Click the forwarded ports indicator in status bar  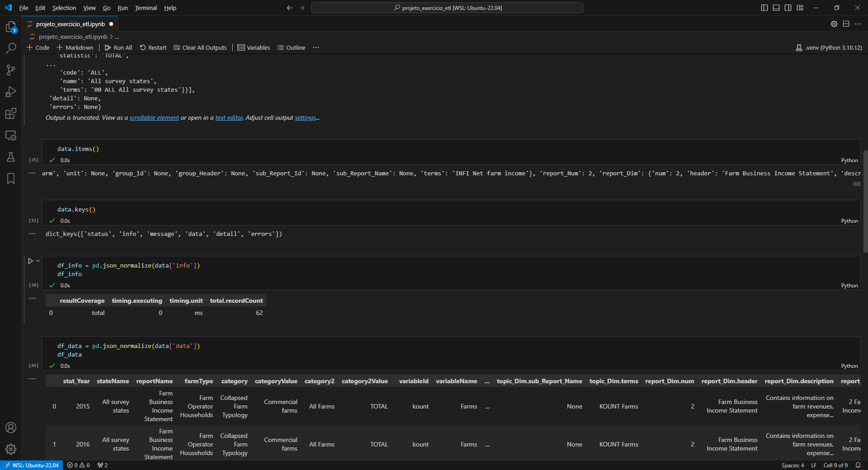pyautogui.click(x=103, y=465)
